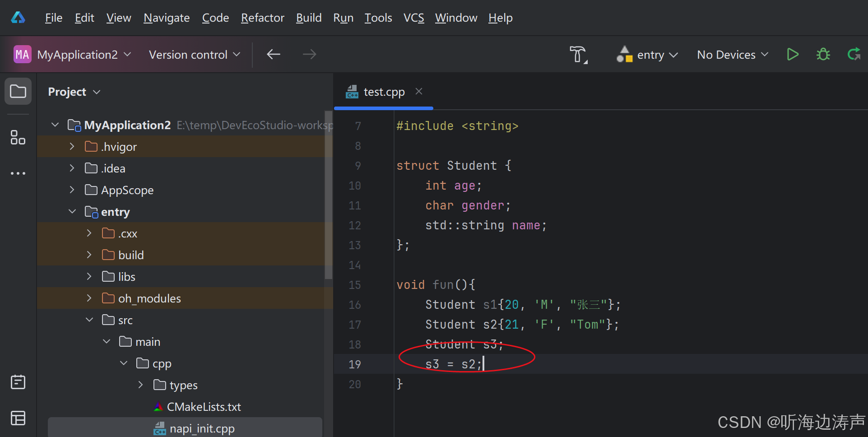This screenshot has width=868, height=437.
Task: Click the entry module configuration icon
Action: 625,55
